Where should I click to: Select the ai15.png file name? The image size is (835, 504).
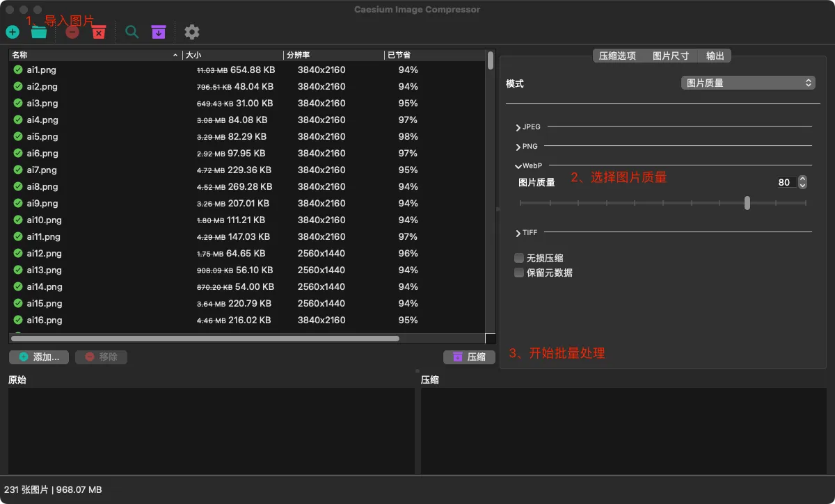(x=45, y=303)
